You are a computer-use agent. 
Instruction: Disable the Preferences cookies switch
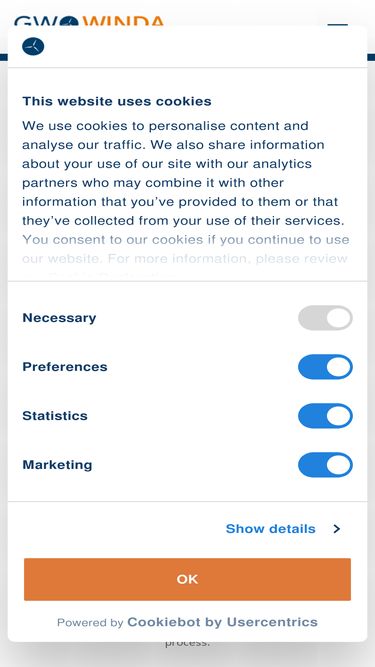coord(325,367)
